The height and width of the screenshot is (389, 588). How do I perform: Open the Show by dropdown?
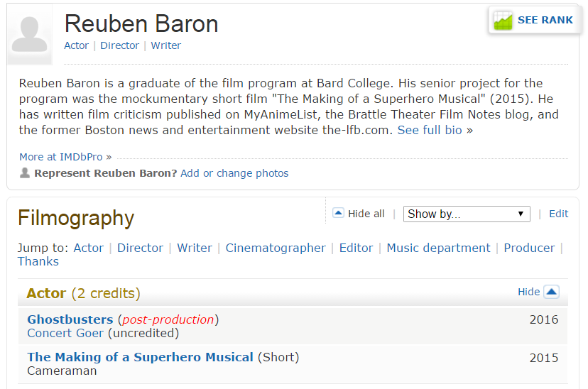pos(467,214)
